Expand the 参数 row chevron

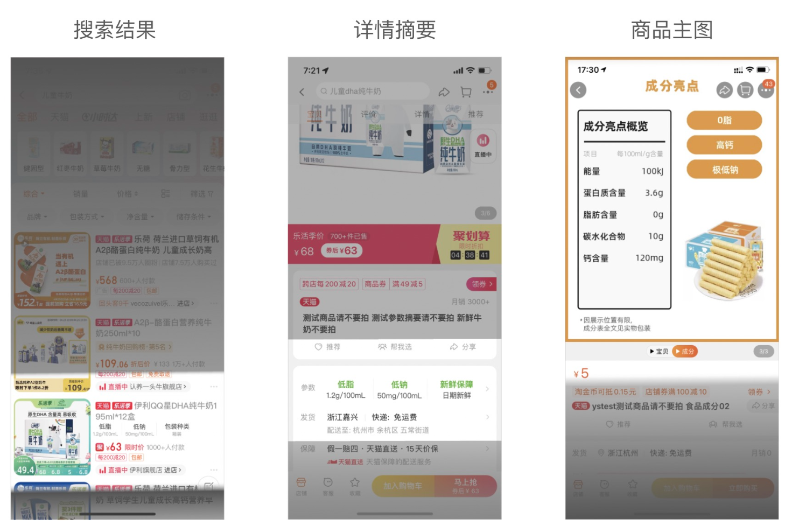[487, 389]
